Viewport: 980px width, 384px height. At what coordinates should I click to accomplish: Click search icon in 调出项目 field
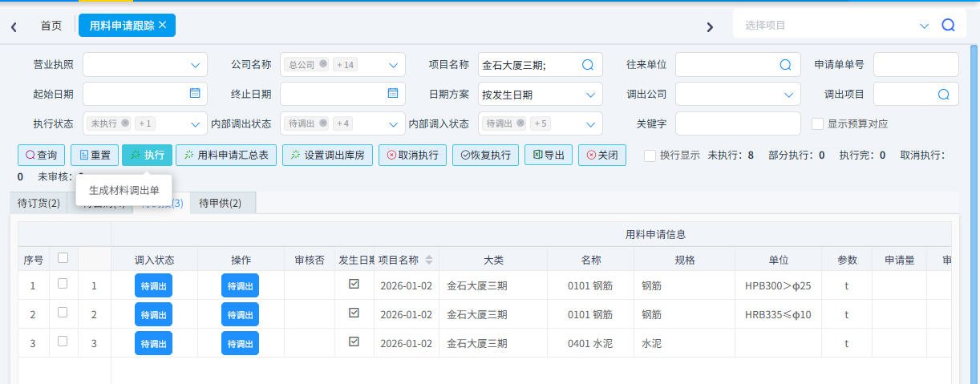click(943, 94)
